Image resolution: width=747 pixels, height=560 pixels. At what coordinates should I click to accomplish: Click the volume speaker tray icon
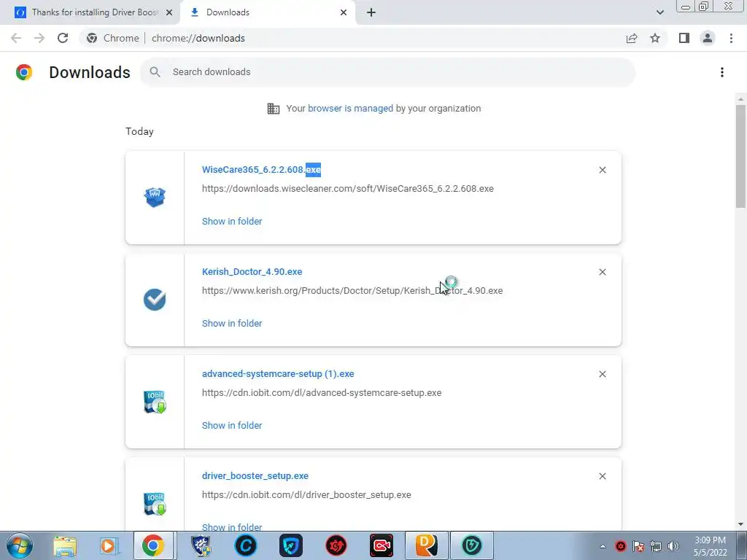(673, 546)
